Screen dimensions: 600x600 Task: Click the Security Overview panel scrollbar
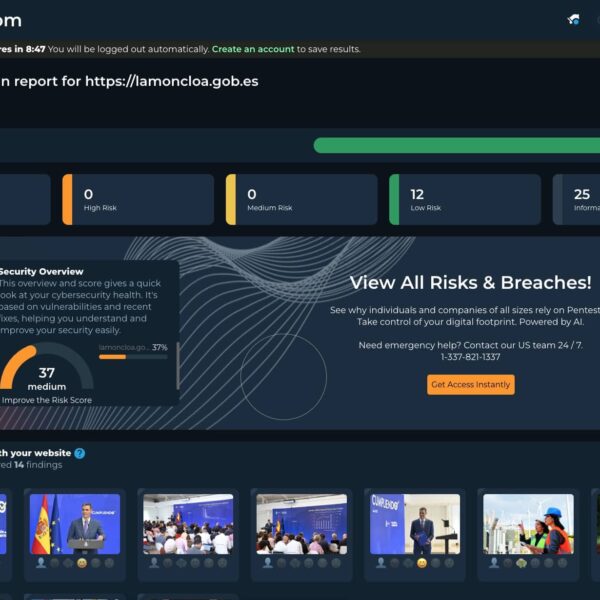(178, 365)
